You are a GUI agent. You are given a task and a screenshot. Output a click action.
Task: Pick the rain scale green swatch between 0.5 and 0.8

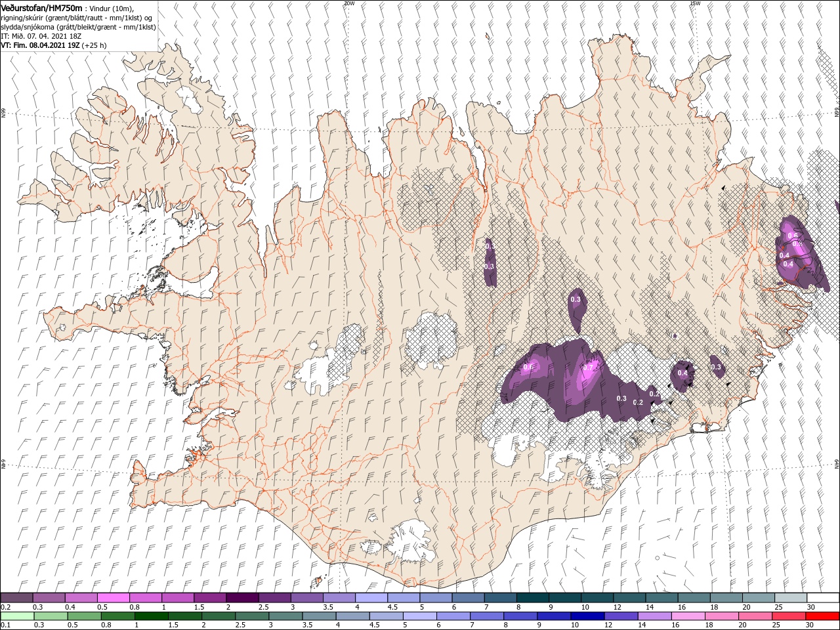click(84, 616)
